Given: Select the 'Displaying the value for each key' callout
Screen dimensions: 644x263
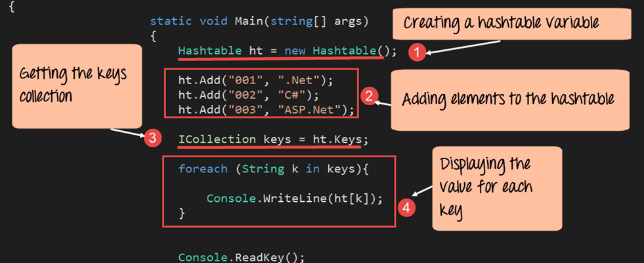Looking at the screenshot, I should pos(496,187).
